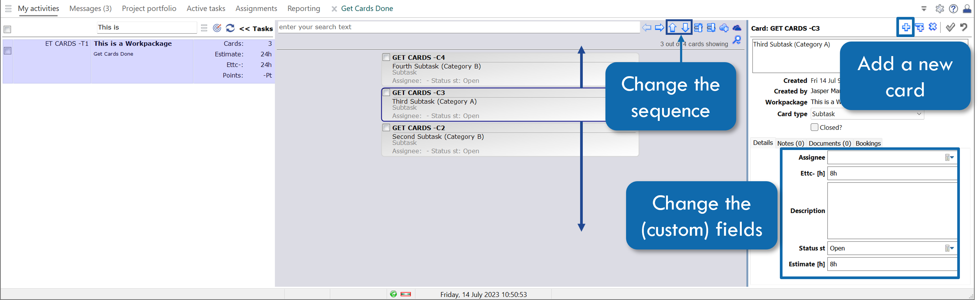
Task: Expand the top-right dropdown arrow near settings
Action: [924, 8]
